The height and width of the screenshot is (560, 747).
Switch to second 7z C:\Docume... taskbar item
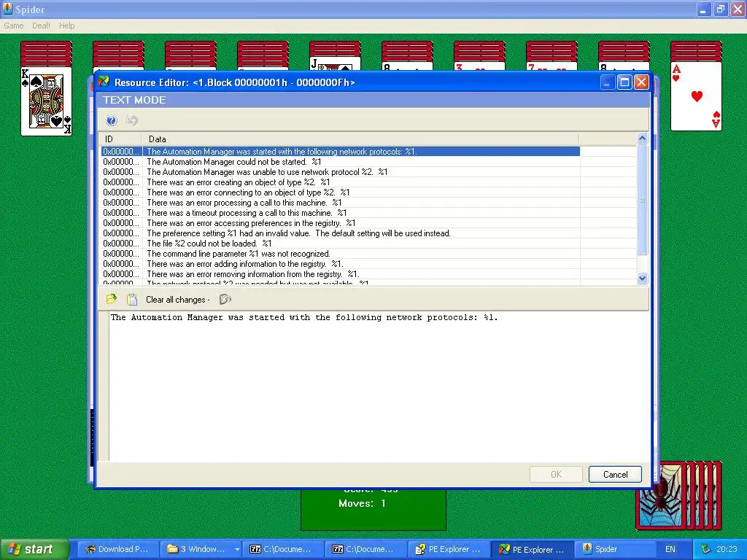click(365, 549)
